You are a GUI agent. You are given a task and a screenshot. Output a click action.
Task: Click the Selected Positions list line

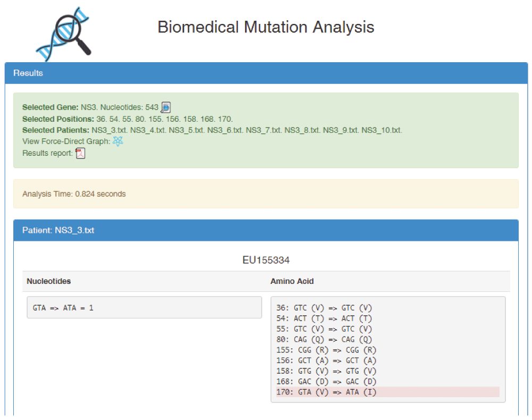pos(128,119)
